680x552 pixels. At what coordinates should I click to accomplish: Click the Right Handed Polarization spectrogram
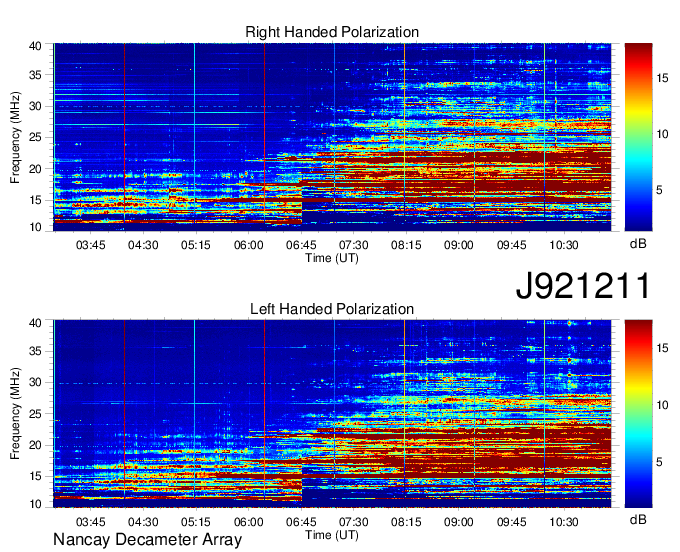tap(332, 137)
